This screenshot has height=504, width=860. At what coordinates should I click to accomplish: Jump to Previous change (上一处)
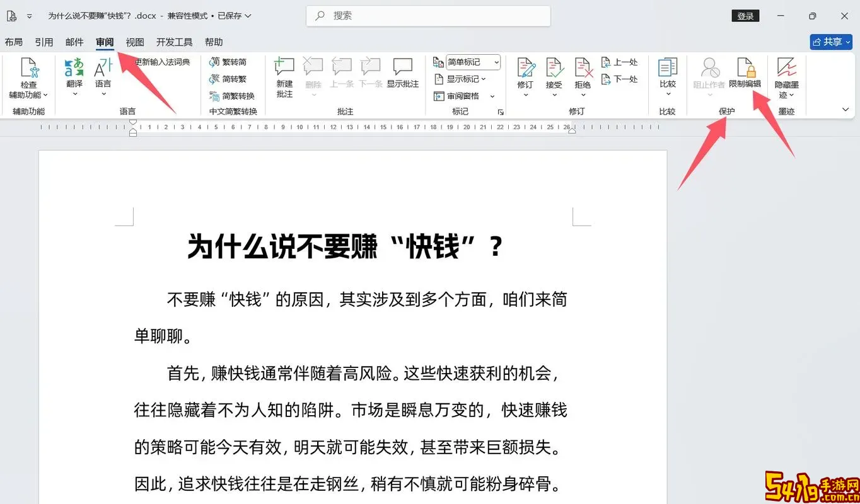[619, 62]
